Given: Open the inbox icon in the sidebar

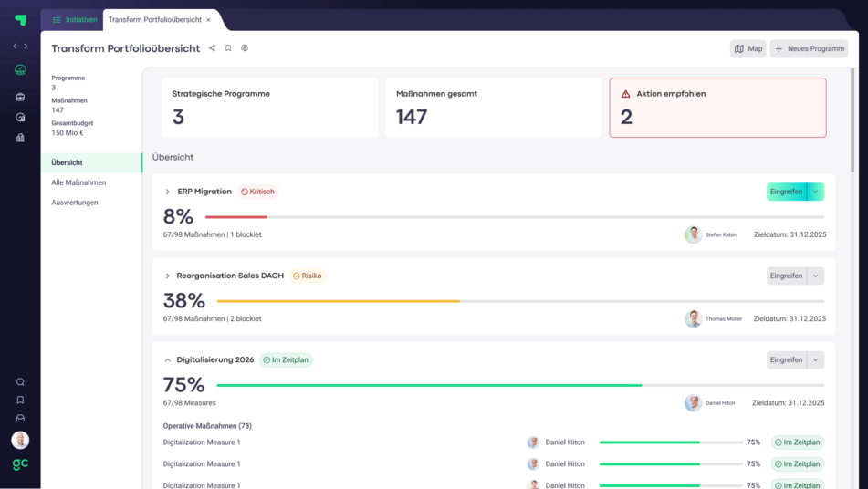Looking at the screenshot, I should [20, 419].
